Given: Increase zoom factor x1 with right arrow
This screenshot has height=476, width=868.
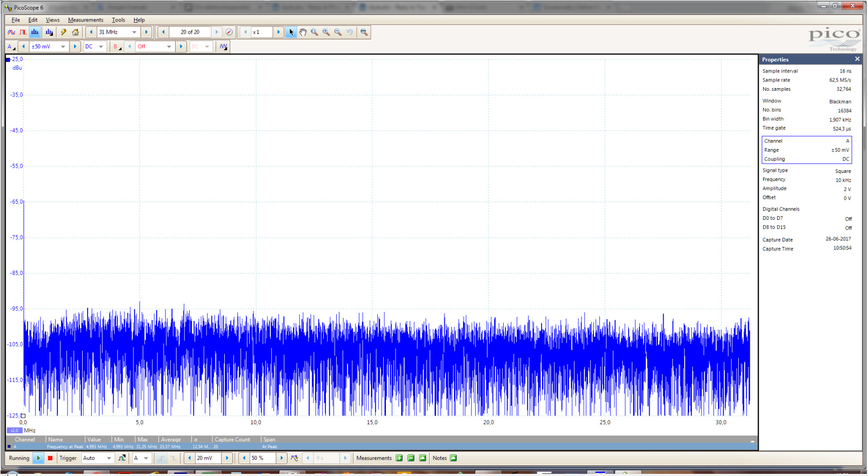Looking at the screenshot, I should click(278, 32).
